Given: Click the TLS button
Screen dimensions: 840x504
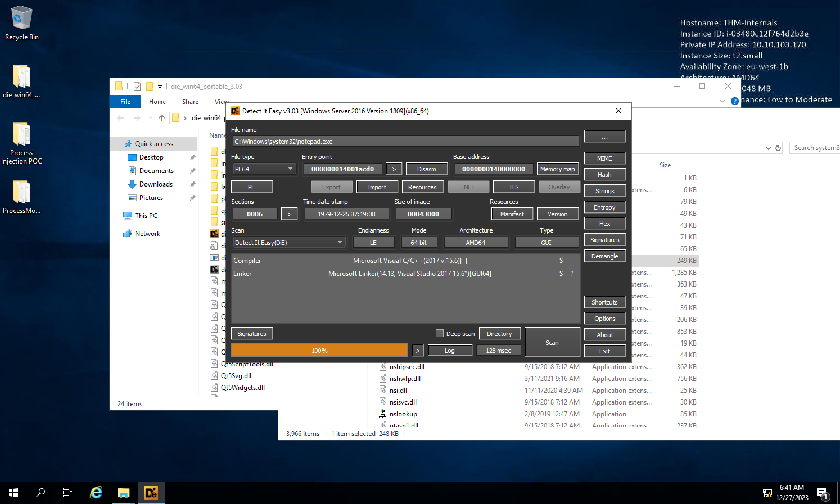Looking at the screenshot, I should [514, 187].
